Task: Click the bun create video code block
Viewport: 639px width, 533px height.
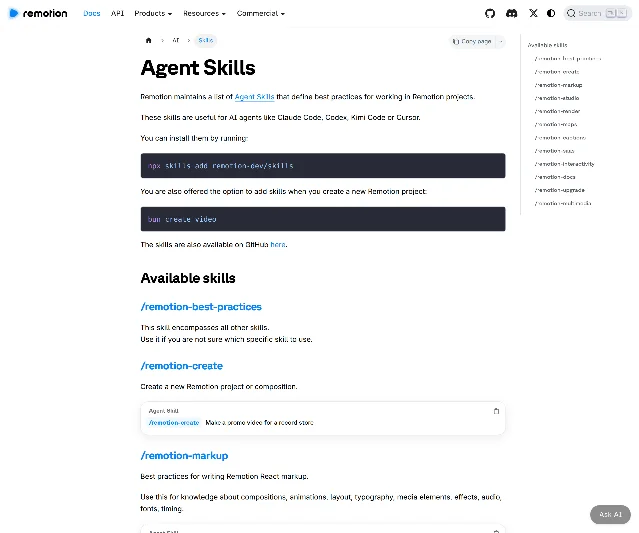Action: (323, 219)
